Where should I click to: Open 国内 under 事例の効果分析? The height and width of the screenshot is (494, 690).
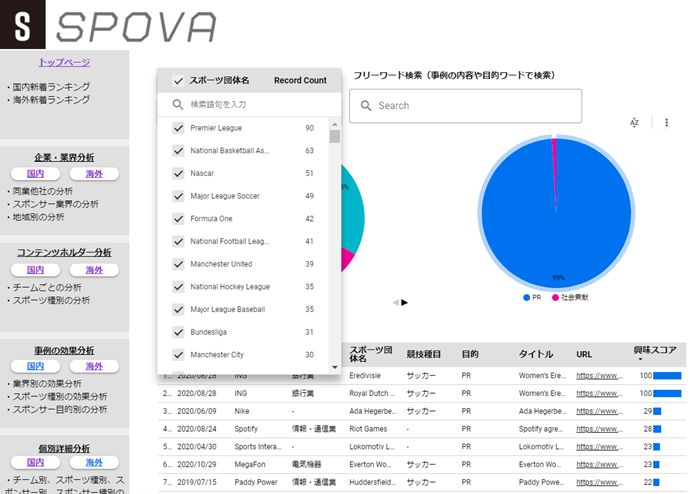35,366
